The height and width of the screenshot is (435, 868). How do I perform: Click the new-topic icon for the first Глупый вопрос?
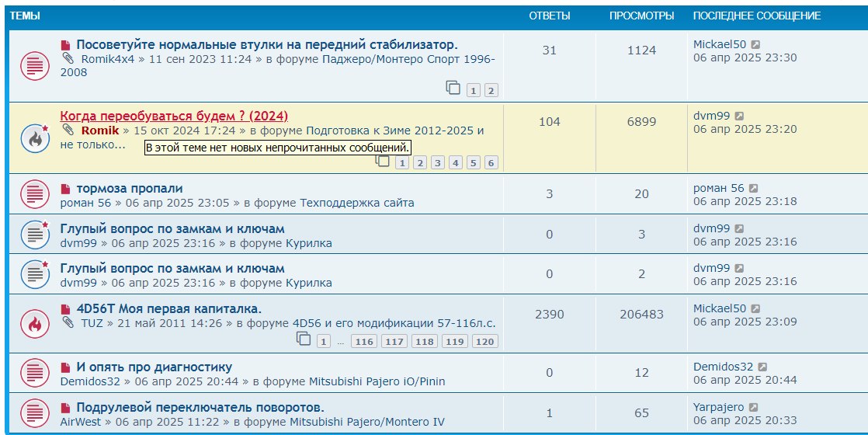click(35, 235)
